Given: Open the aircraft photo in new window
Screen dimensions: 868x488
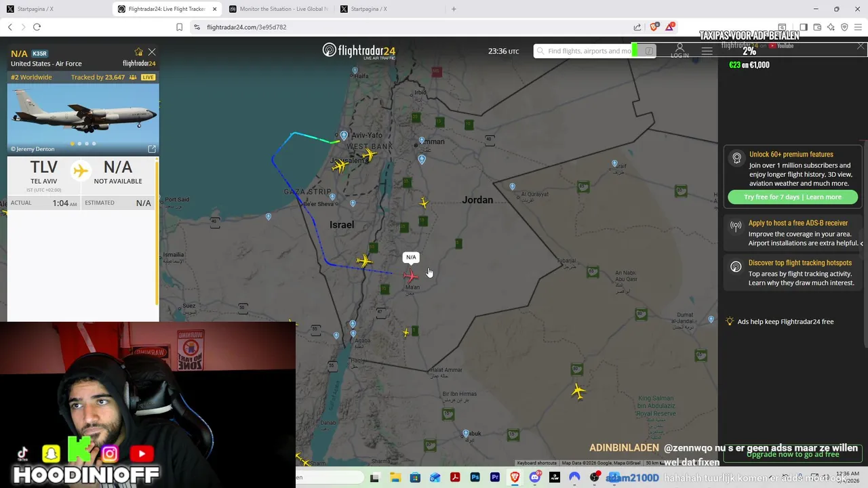Looking at the screenshot, I should click(152, 148).
